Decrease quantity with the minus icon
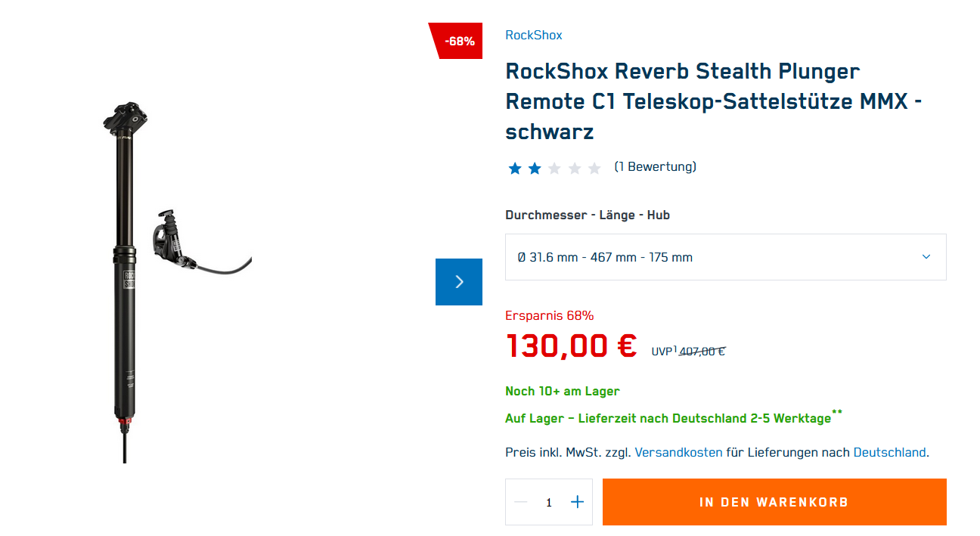Image resolution: width=980 pixels, height=536 pixels. click(x=520, y=502)
